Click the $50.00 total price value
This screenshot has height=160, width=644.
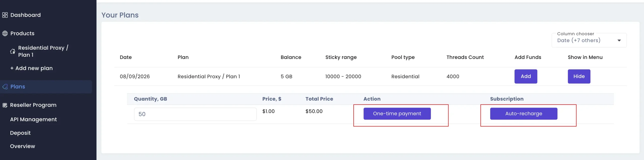314,111
